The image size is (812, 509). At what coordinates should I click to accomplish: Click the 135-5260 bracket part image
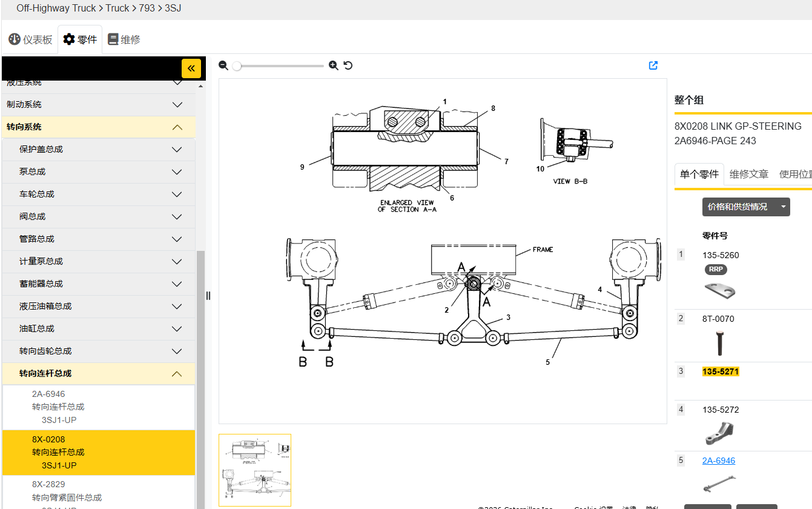[720, 290]
